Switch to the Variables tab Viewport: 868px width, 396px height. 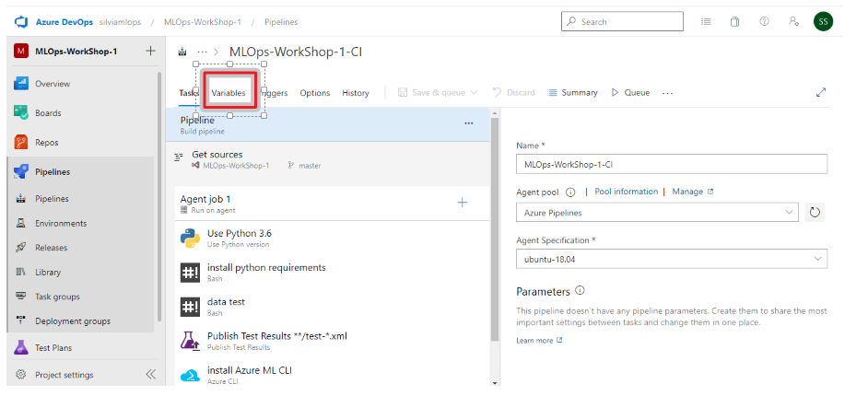point(229,93)
